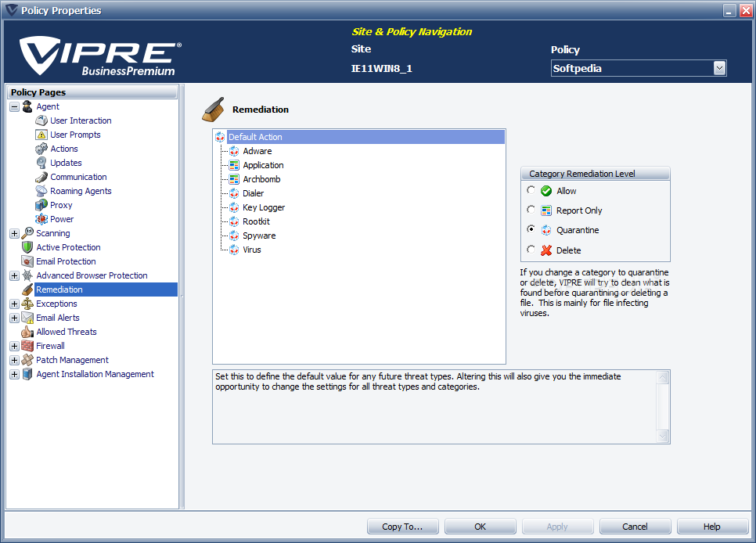Select the Remediation policy page
The height and width of the screenshot is (543, 756).
[106, 289]
